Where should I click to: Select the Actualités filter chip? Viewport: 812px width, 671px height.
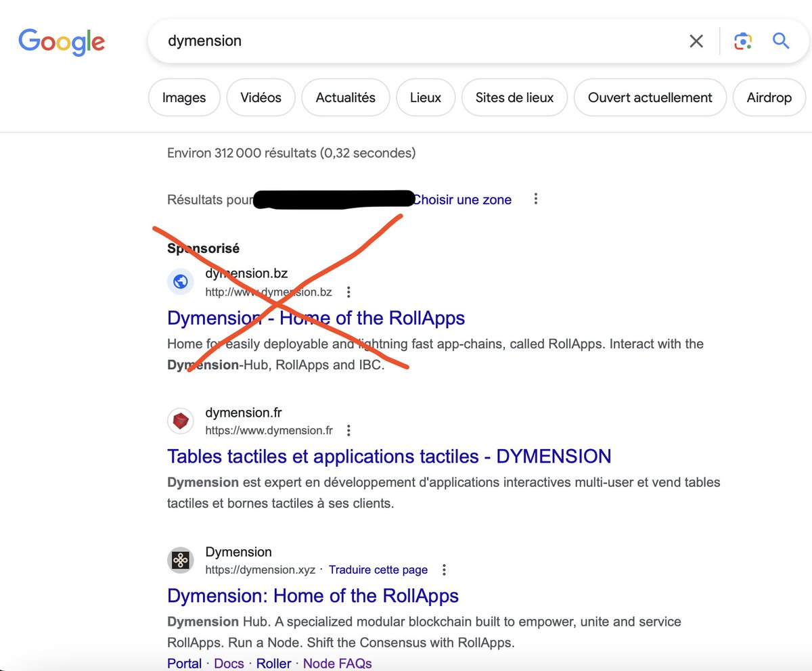point(346,97)
